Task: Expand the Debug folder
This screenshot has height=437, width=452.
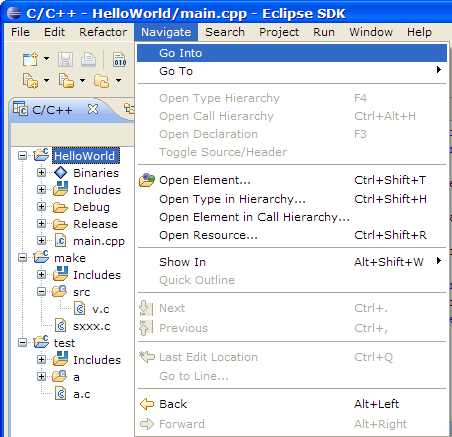Action: (x=41, y=207)
